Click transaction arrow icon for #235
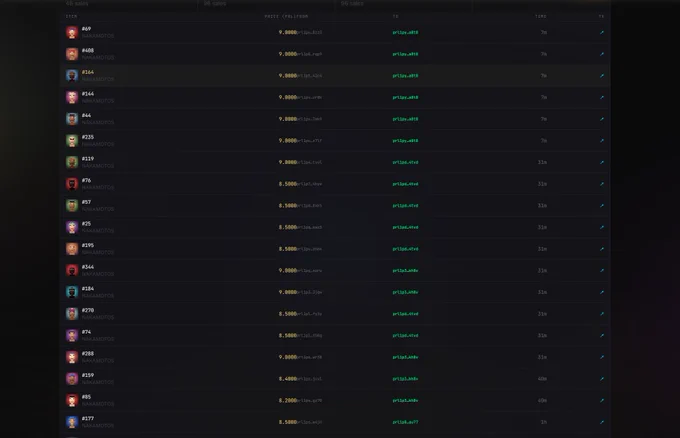680x438 pixels. coord(602,141)
